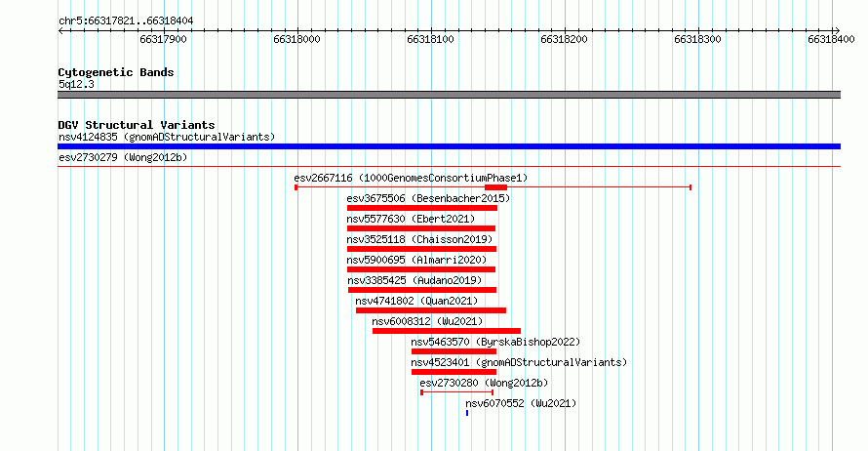Screen dimensions: 868x451
Task: Click the small blue marker of nsv6070552
Action: point(467,413)
